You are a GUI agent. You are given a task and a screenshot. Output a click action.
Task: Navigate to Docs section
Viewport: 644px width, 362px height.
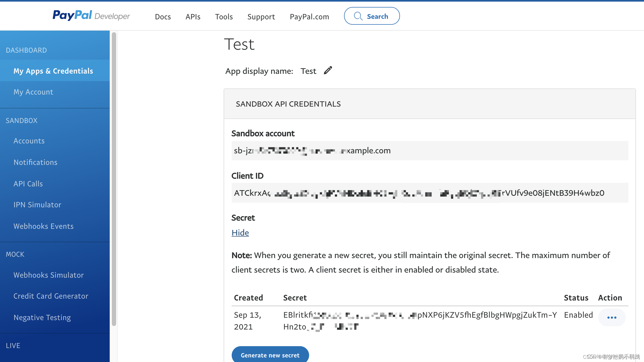163,16
